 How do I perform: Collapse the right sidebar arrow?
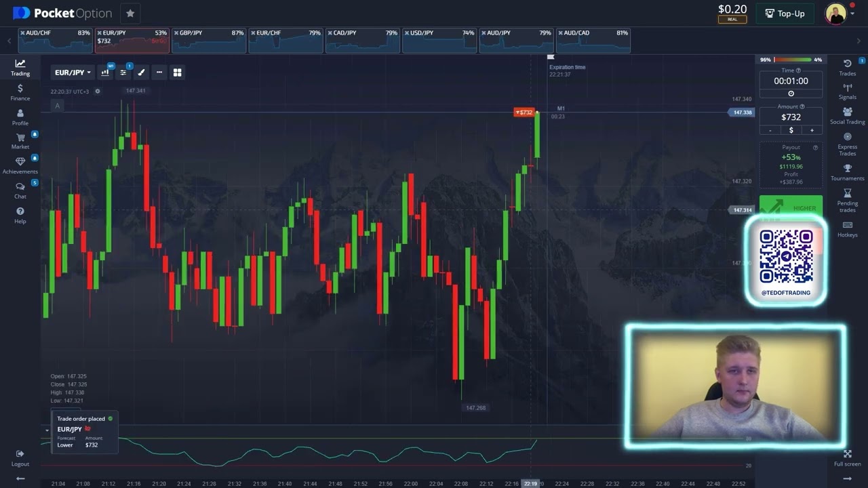click(x=847, y=479)
